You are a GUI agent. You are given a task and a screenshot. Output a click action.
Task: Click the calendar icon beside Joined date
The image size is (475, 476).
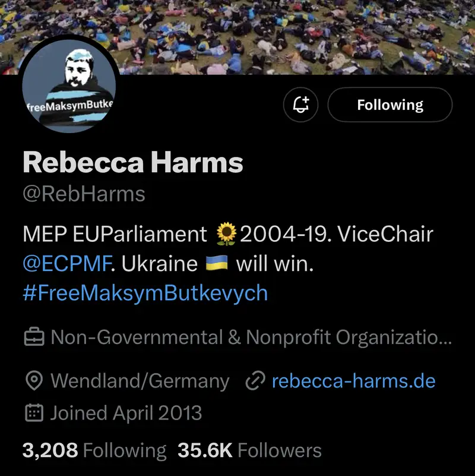34,413
